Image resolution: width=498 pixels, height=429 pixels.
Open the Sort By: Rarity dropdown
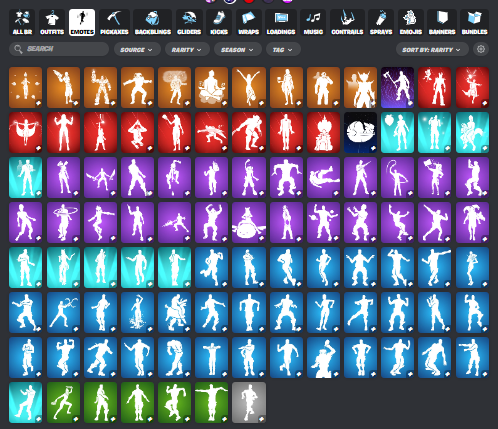pos(432,49)
